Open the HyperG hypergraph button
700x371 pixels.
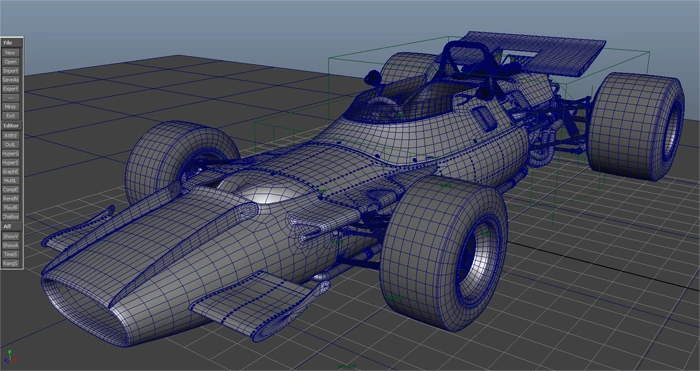pos(11,154)
